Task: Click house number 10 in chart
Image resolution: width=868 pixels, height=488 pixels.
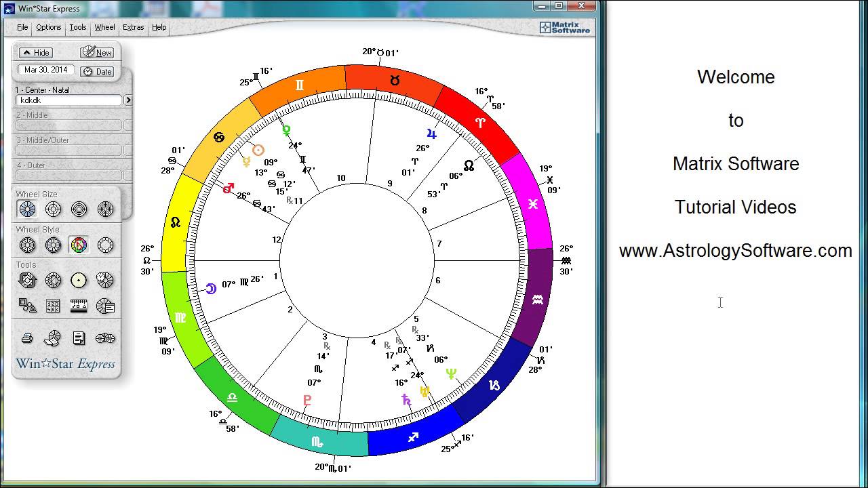Action: tap(341, 178)
